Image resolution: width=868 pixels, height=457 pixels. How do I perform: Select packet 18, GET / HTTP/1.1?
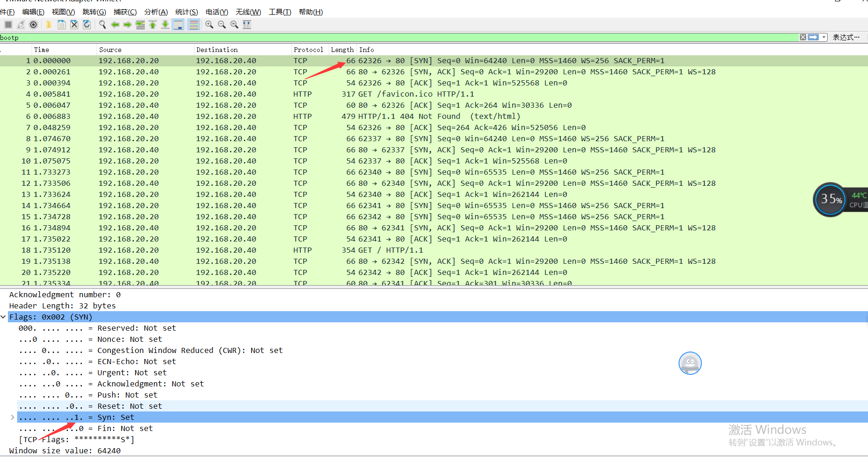(434, 250)
